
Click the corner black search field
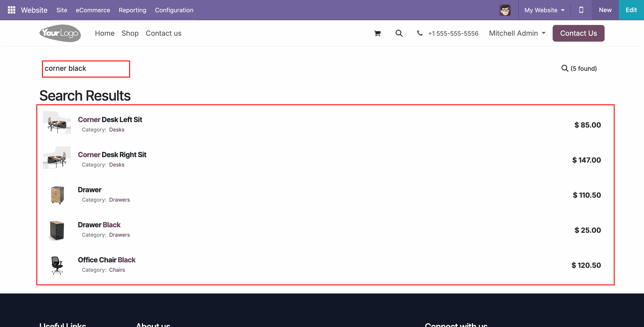pyautogui.click(x=86, y=69)
